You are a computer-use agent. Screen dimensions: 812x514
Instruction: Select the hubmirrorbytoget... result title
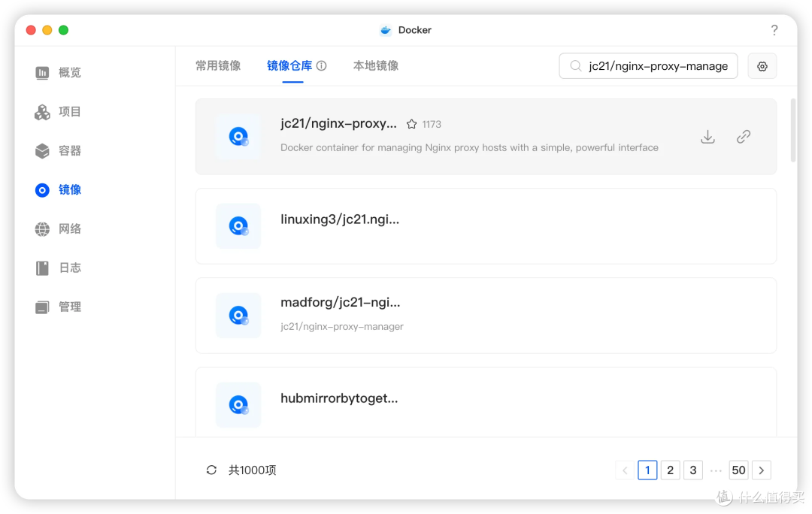(339, 398)
